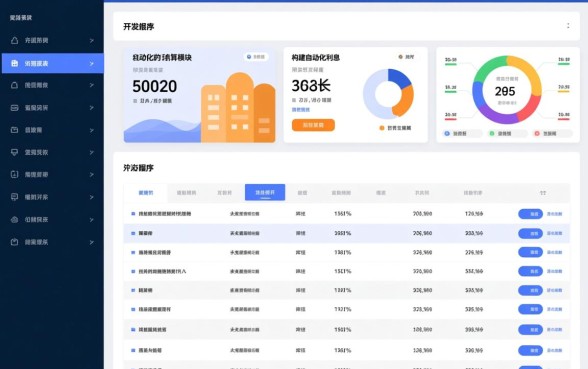Image resolution: width=588 pixels, height=369 pixels.
Task: Select the table tab right after the highlighted blue tab
Action: [302, 193]
